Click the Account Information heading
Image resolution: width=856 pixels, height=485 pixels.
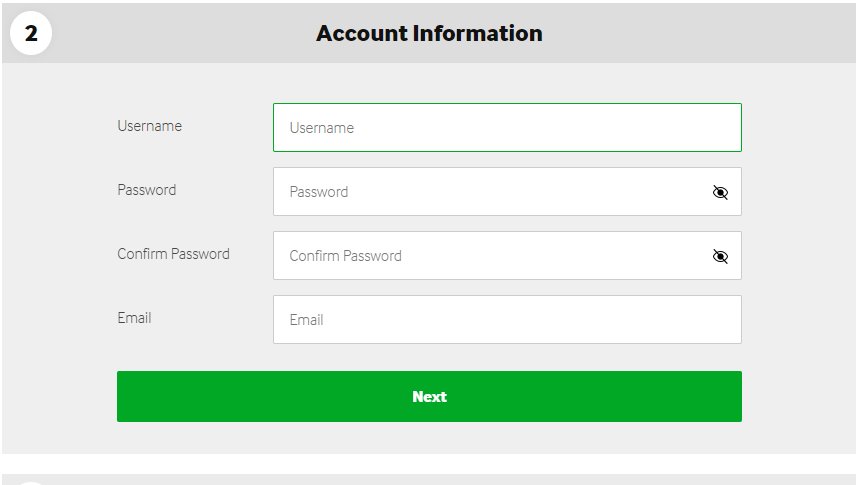click(x=429, y=33)
